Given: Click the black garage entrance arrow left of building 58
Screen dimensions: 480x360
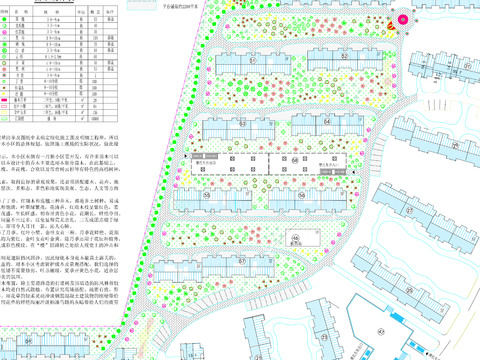Looking at the screenshot, I should pos(186,156).
